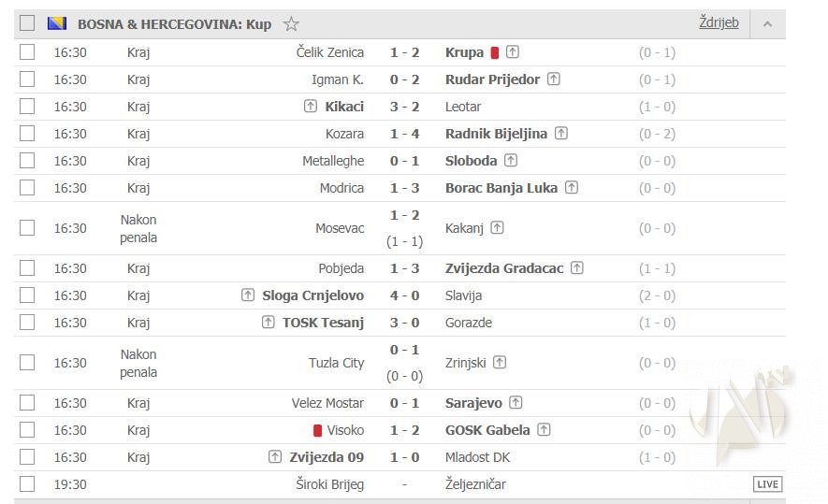Click the red card icon next to Visoko
Image resolution: width=828 pixels, height=504 pixels.
318,430
